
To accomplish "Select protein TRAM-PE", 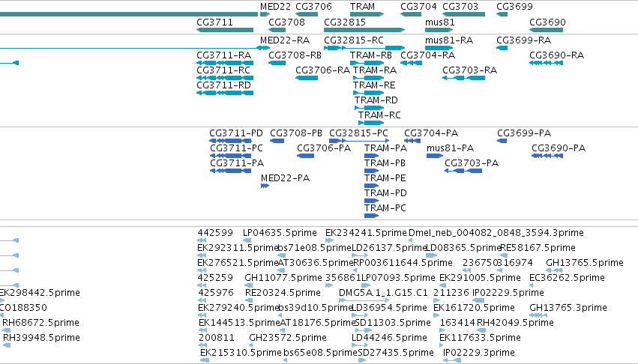I will pyautogui.click(x=385, y=178).
